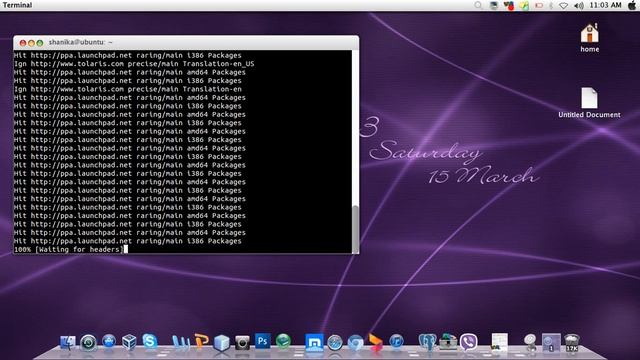Open the Terminal application menu

pos(17,5)
